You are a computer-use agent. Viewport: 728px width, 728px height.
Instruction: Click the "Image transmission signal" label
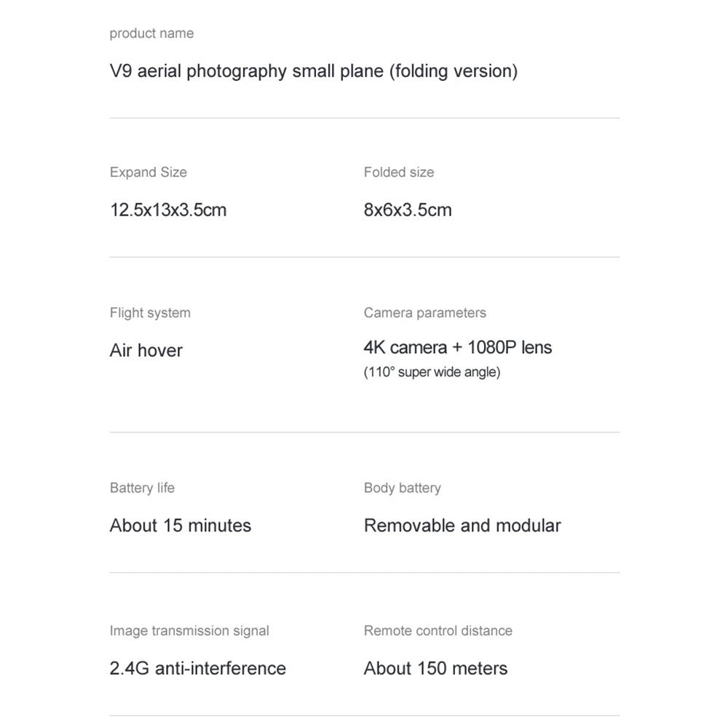click(189, 630)
